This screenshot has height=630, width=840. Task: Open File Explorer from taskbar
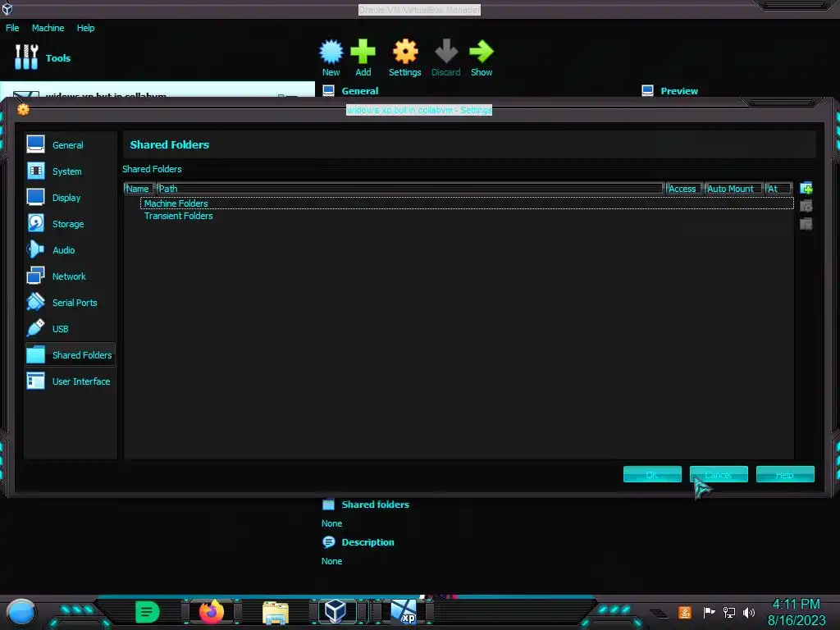276,612
